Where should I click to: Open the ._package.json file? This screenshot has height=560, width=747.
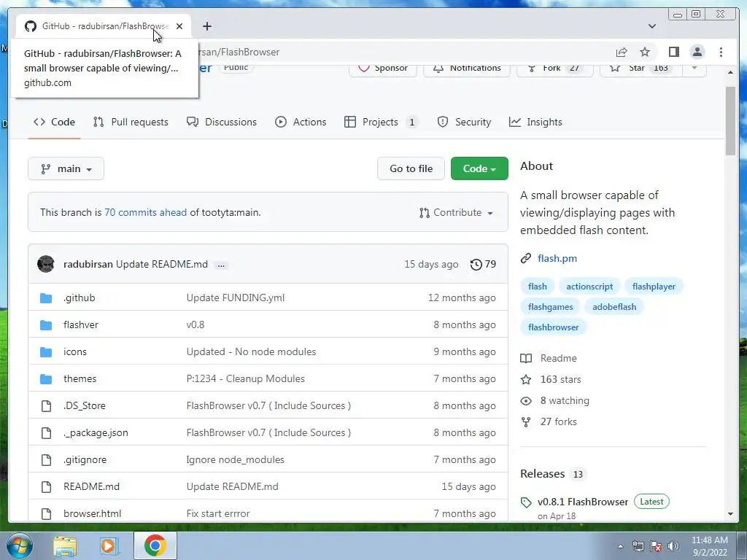pyautogui.click(x=96, y=433)
